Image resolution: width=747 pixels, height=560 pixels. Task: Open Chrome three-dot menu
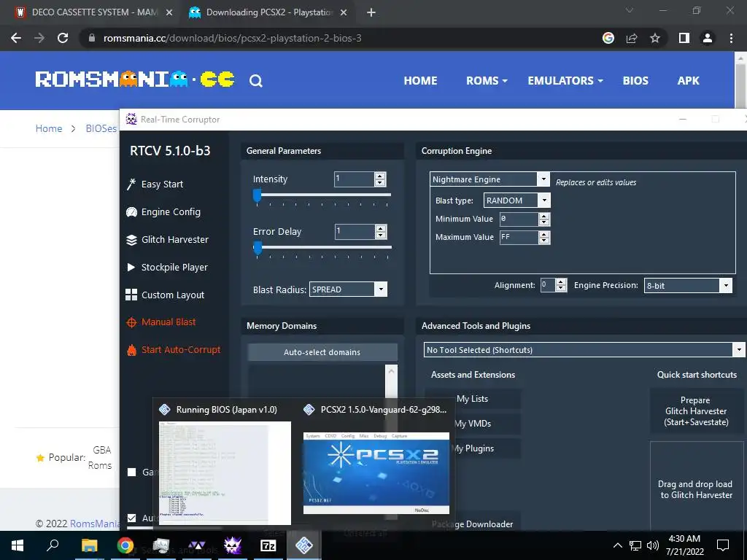tap(731, 38)
